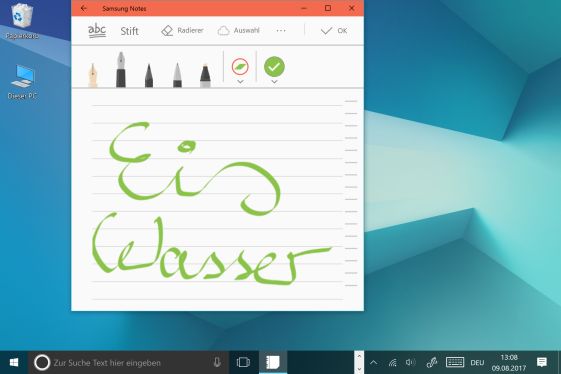This screenshot has height=374, width=561.
Task: Click the taskbar scroll down arrow
Action: coord(359,369)
